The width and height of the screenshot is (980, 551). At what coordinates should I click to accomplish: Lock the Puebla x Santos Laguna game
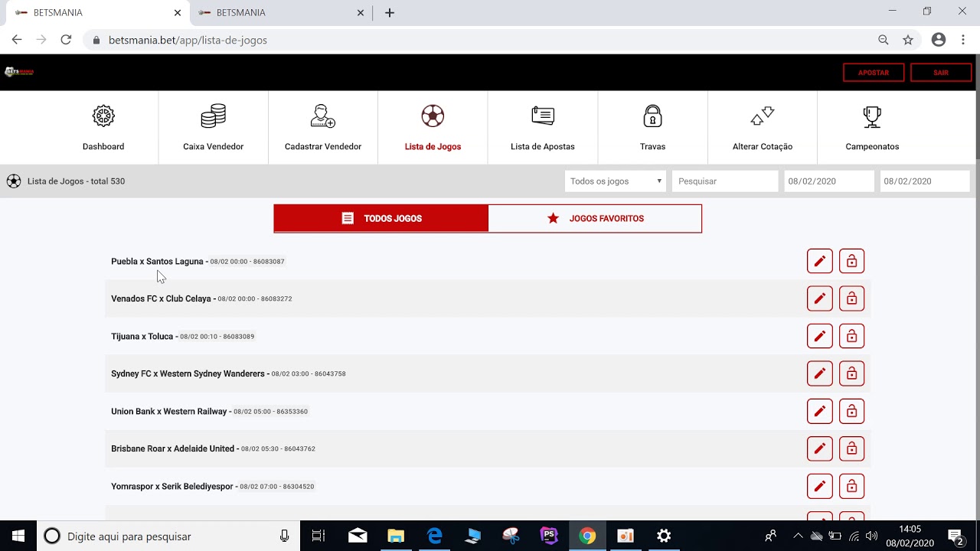coord(851,261)
